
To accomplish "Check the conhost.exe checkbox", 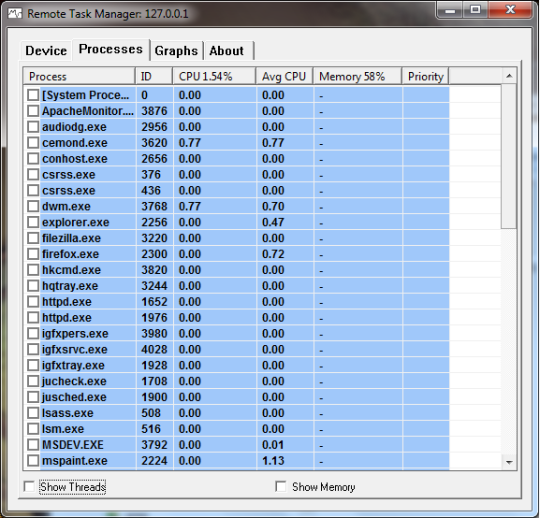I will [x=33, y=158].
